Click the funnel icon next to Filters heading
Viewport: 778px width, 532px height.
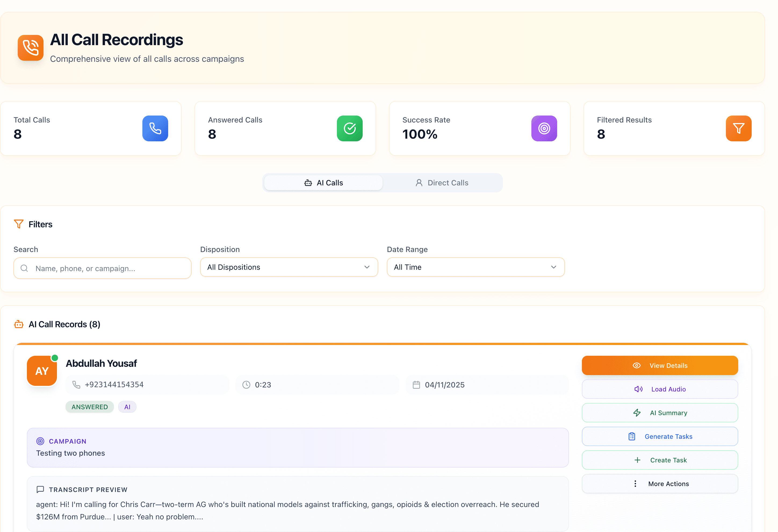(19, 224)
